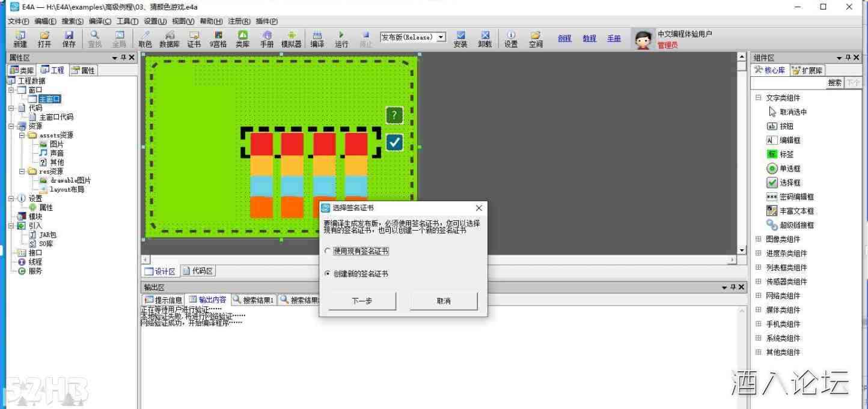Click the 下一步 button in the dialog

pyautogui.click(x=362, y=301)
